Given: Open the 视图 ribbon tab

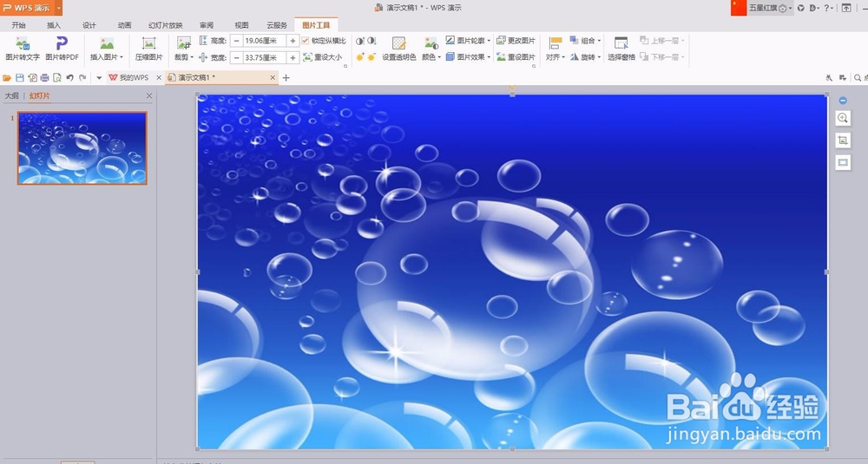Looking at the screenshot, I should pos(241,25).
